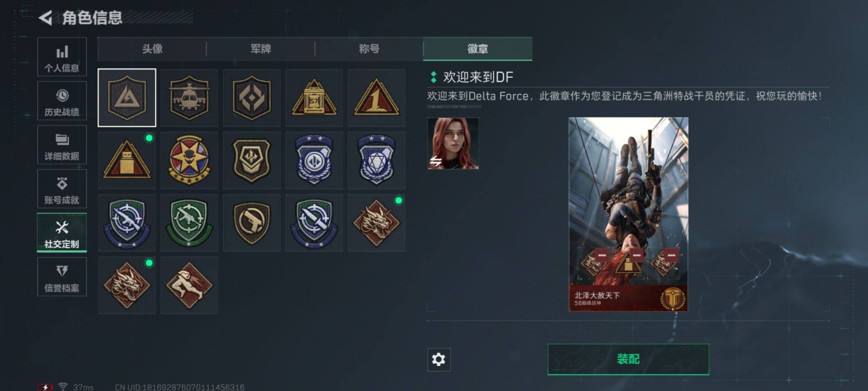Open 信誉档案 in the sidebar
This screenshot has height=391, width=868.
[x=62, y=277]
